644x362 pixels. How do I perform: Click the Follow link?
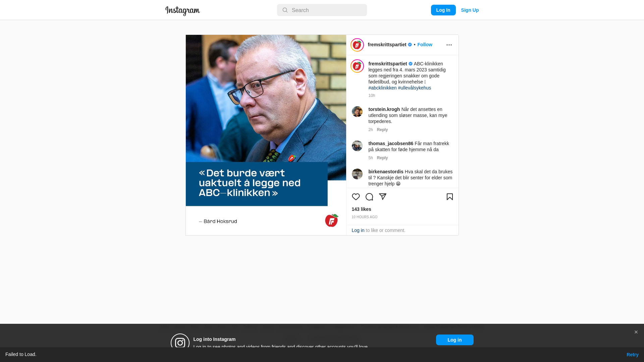pos(425,45)
